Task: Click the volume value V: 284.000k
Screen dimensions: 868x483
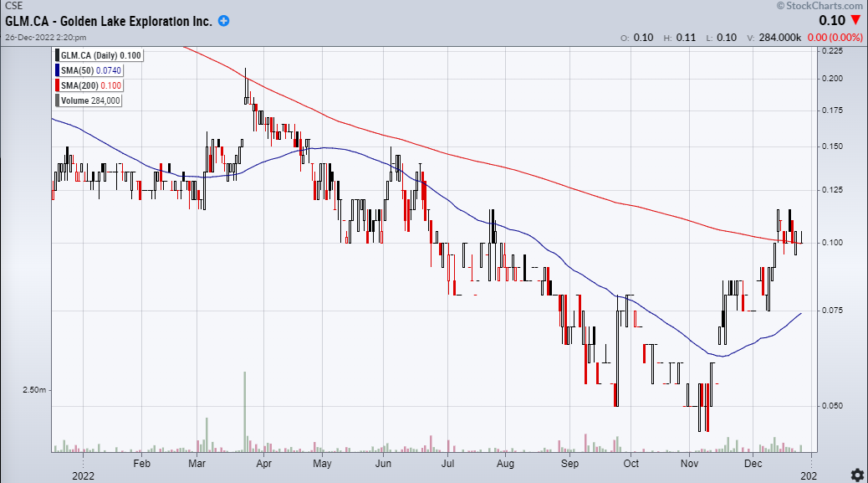Action: (x=774, y=37)
